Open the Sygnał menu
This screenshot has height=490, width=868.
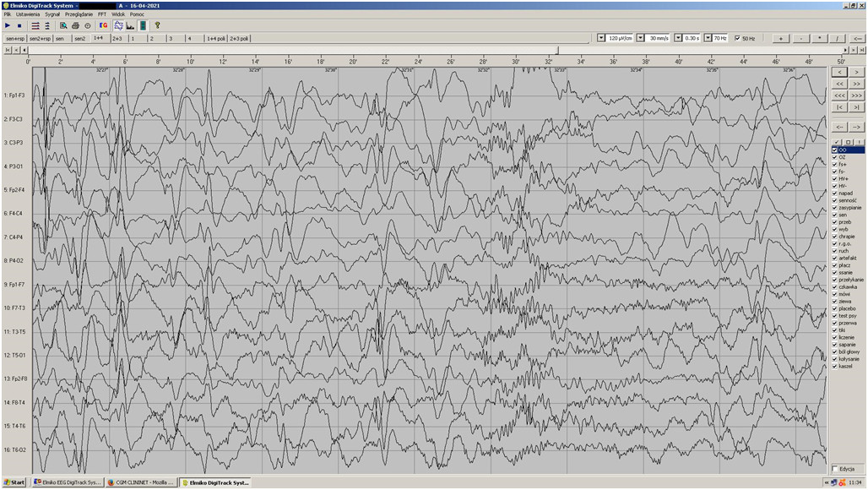coord(52,14)
